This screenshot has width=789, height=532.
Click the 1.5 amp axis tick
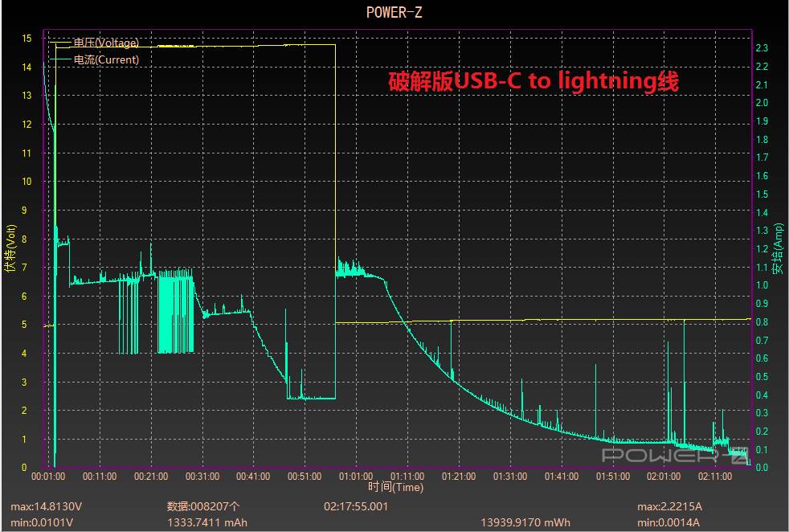click(762, 194)
